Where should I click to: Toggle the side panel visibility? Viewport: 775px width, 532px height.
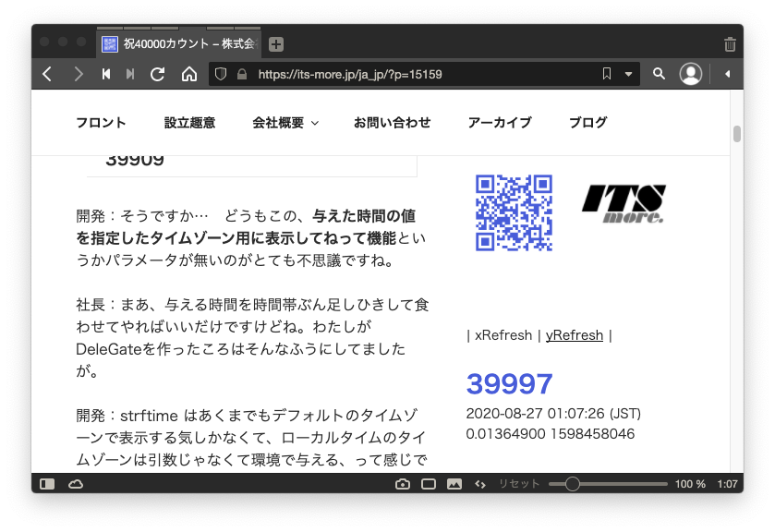tap(48, 484)
